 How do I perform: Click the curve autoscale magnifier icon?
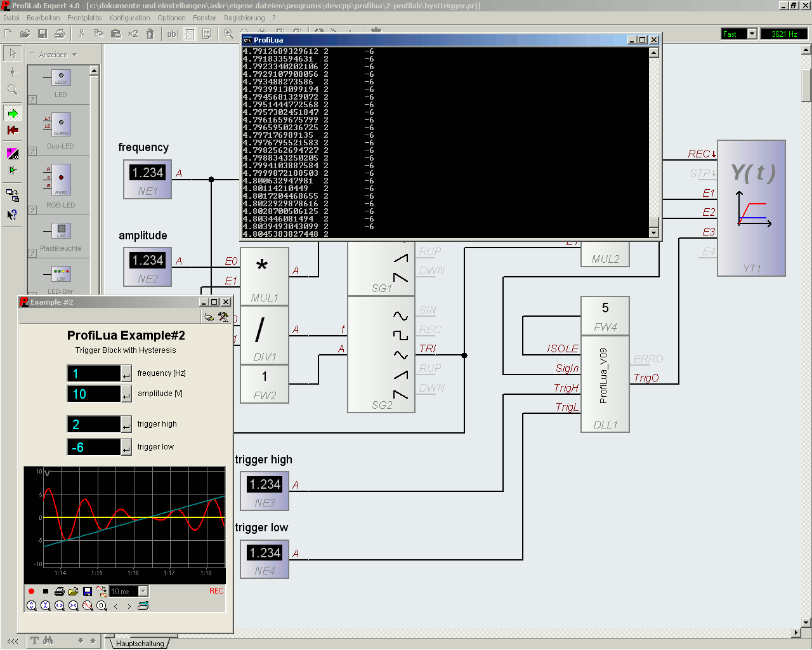coord(88,606)
